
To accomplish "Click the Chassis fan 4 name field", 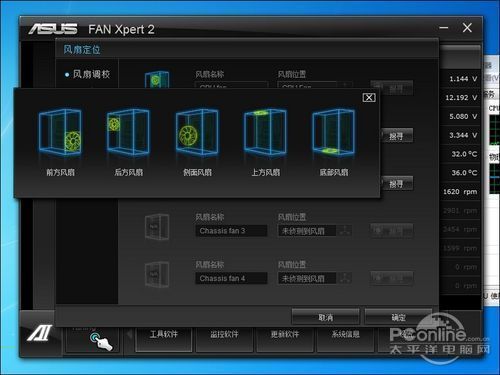I will (231, 278).
